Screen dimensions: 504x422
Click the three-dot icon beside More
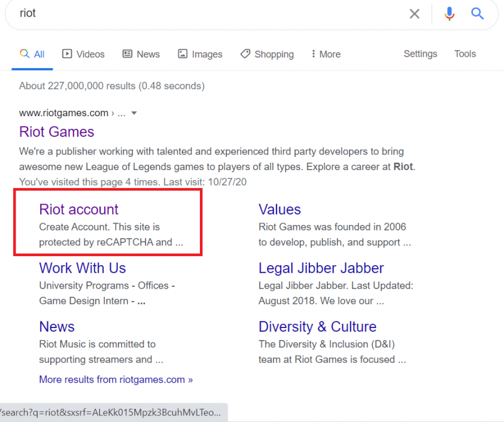(x=314, y=54)
